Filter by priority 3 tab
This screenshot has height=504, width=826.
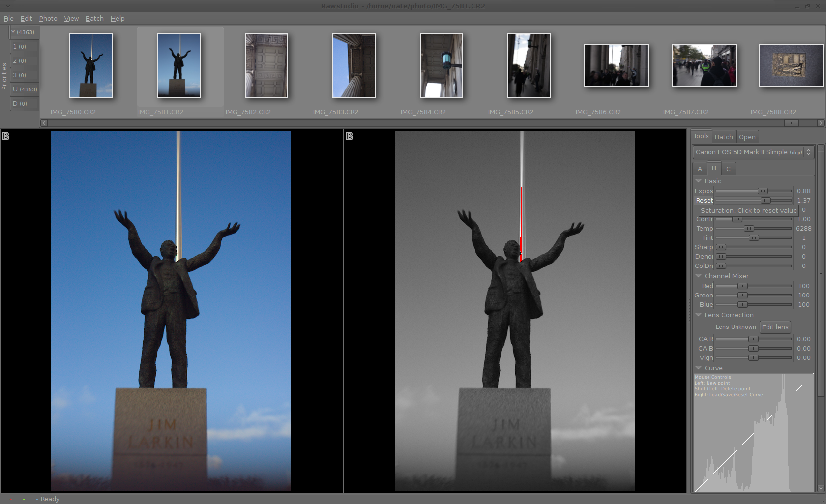24,75
